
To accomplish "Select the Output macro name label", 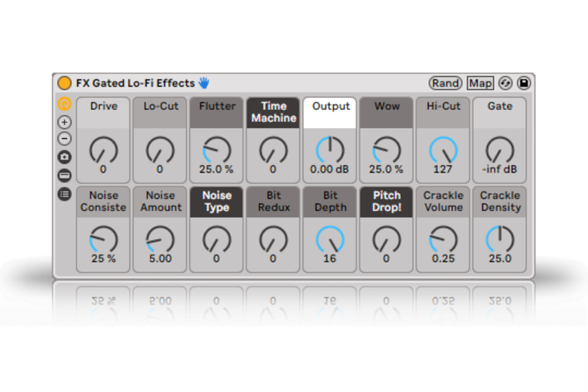I will (331, 106).
